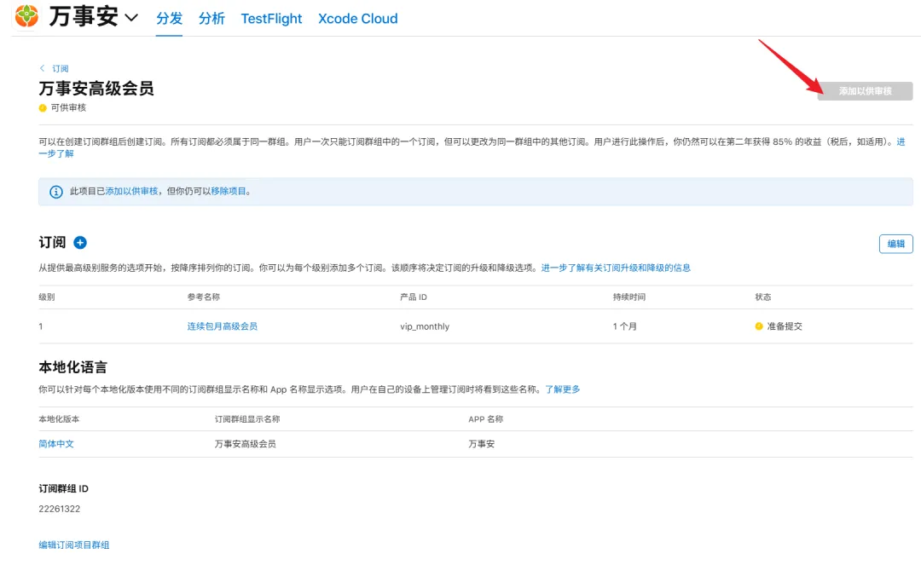
Task: Switch to the 分发 tab
Action: pos(169,19)
